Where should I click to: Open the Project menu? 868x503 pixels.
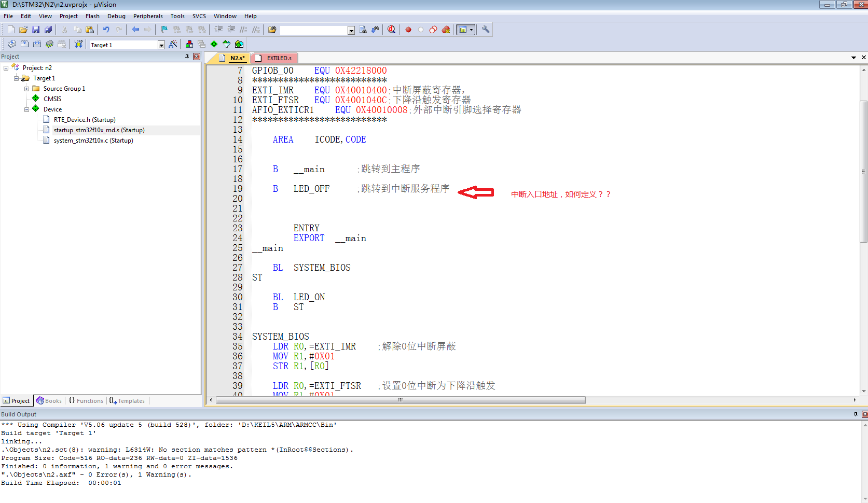point(68,16)
